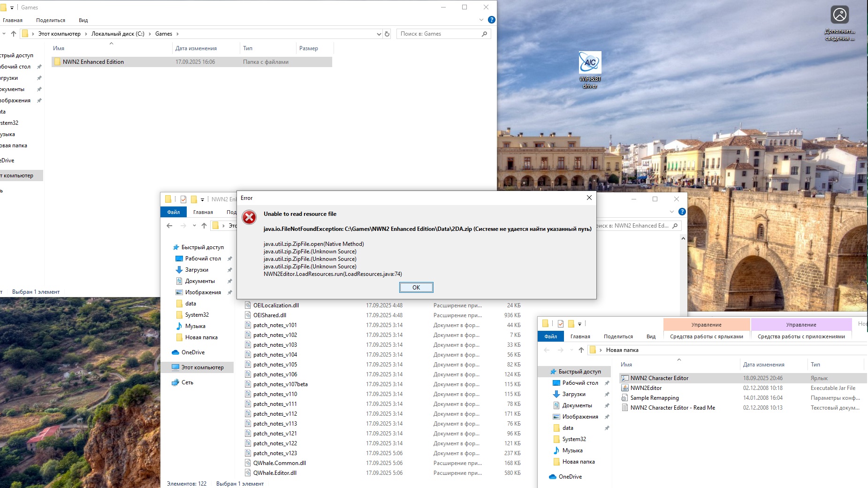Open recent locations dropdown in NWN2 window
The height and width of the screenshot is (488, 868).
point(194,226)
